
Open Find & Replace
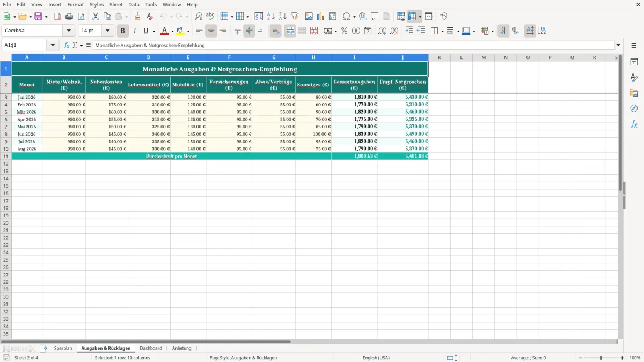(x=199, y=17)
